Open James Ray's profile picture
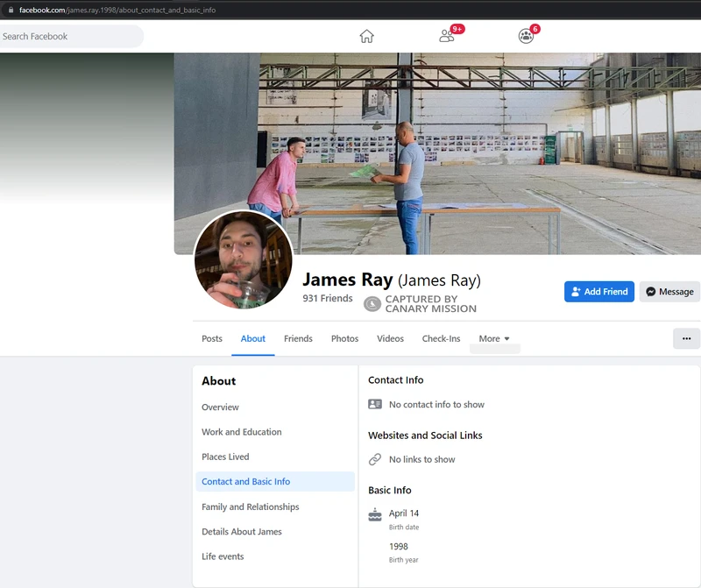This screenshot has width=701, height=588. point(244,260)
